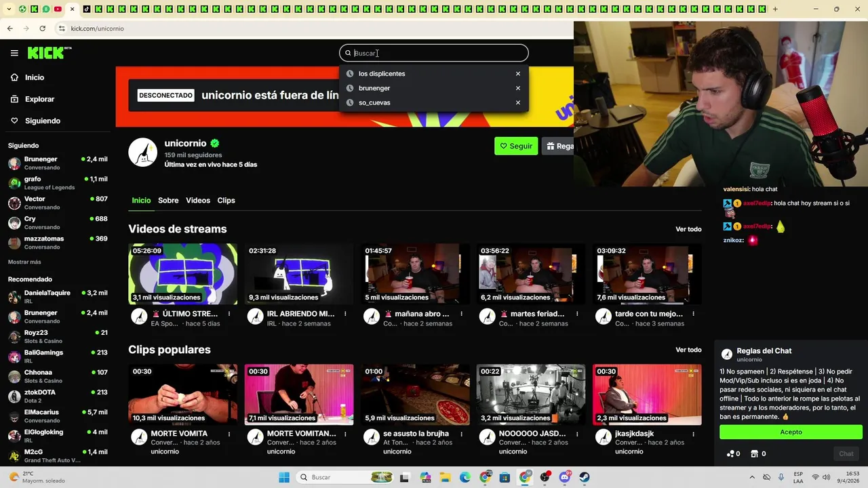Remove 'brunenger' from search history
868x488 pixels.
(x=518, y=88)
